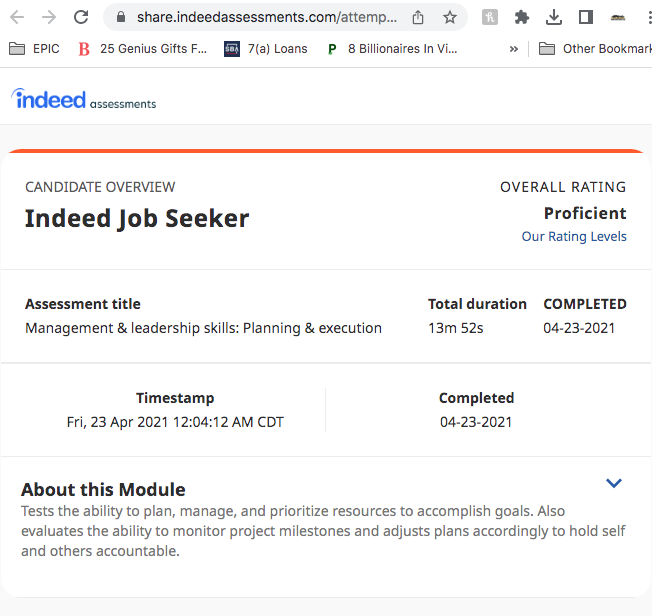Click the lock icon in address bar
The height and width of the screenshot is (616, 652).
tap(121, 17)
